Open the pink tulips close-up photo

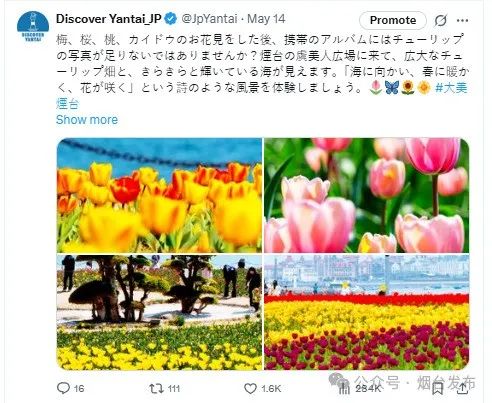367,195
